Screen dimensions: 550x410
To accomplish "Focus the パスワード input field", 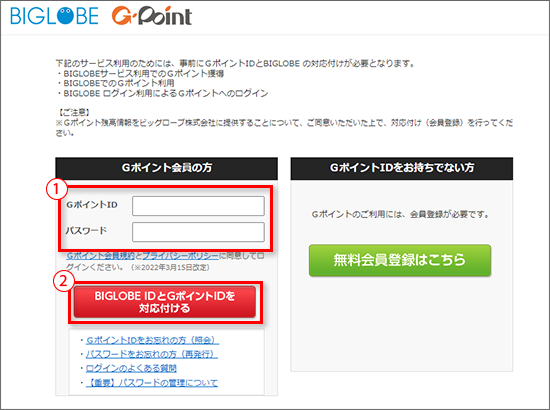I will (198, 232).
